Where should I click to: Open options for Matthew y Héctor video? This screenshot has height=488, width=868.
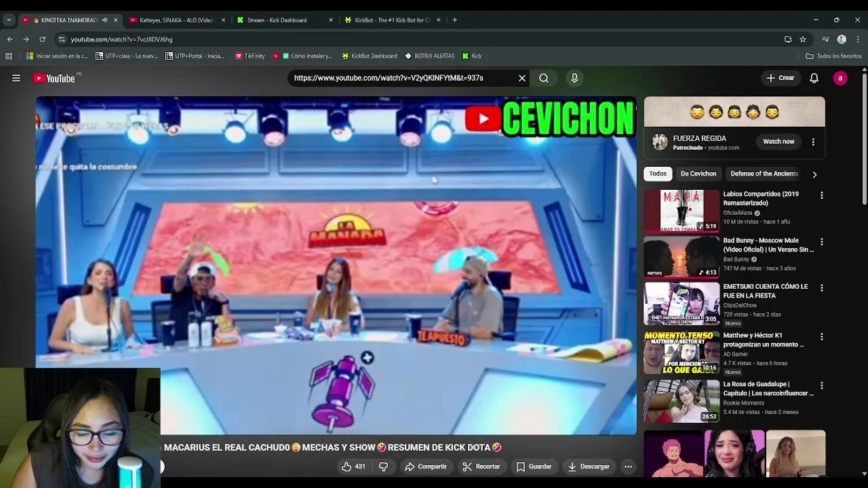[821, 337]
